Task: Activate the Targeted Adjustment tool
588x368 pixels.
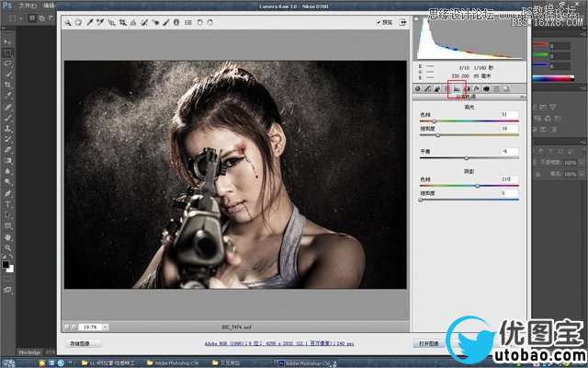Action: 111,22
